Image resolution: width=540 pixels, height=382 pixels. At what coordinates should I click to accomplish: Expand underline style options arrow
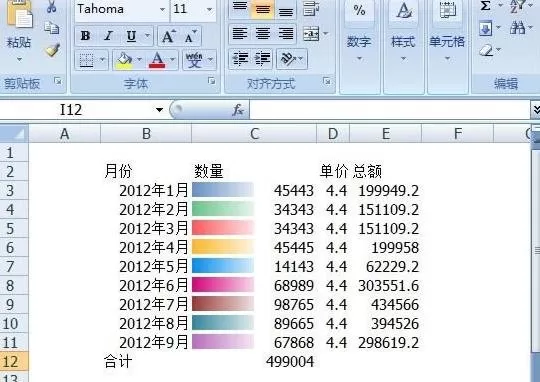pos(147,35)
